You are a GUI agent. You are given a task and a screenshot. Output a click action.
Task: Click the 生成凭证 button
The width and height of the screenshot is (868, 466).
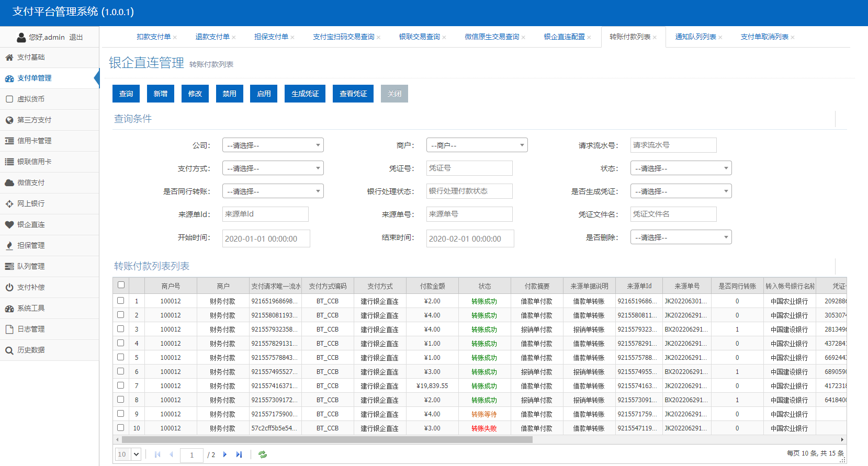[x=305, y=94]
